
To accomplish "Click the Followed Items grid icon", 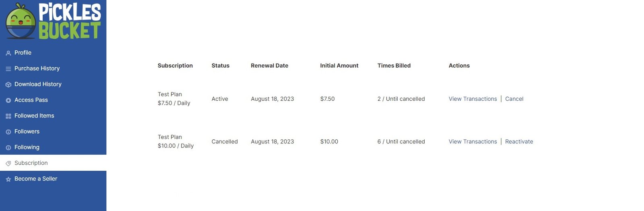I will coord(8,116).
